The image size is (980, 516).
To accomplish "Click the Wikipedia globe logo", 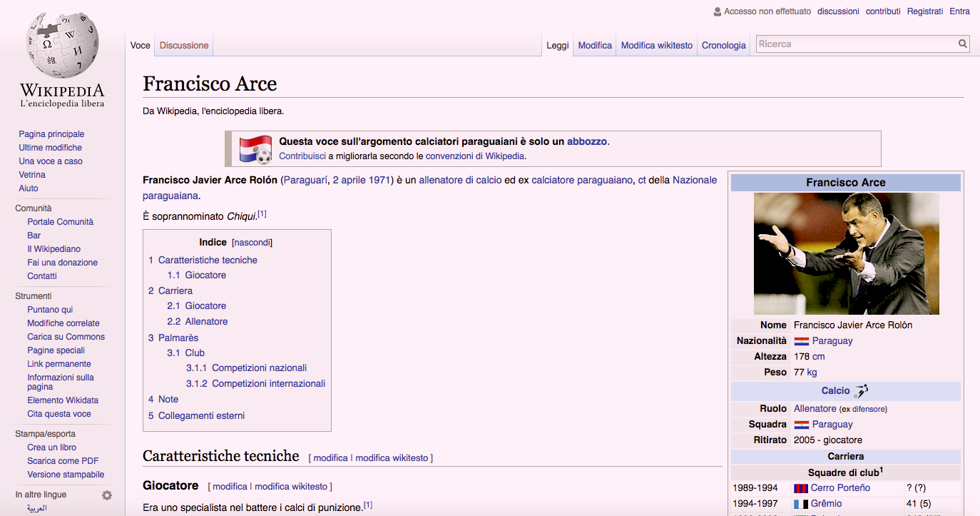I will [x=62, y=46].
